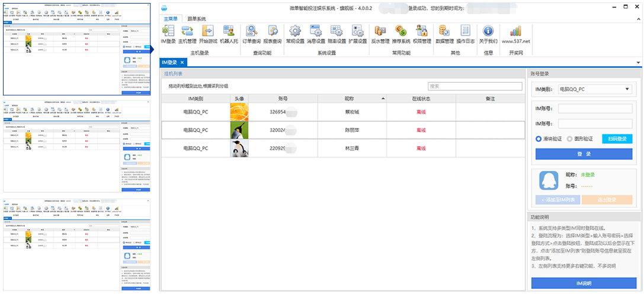Open 权限管理 lock icon
The height and width of the screenshot is (294, 644).
(422, 33)
